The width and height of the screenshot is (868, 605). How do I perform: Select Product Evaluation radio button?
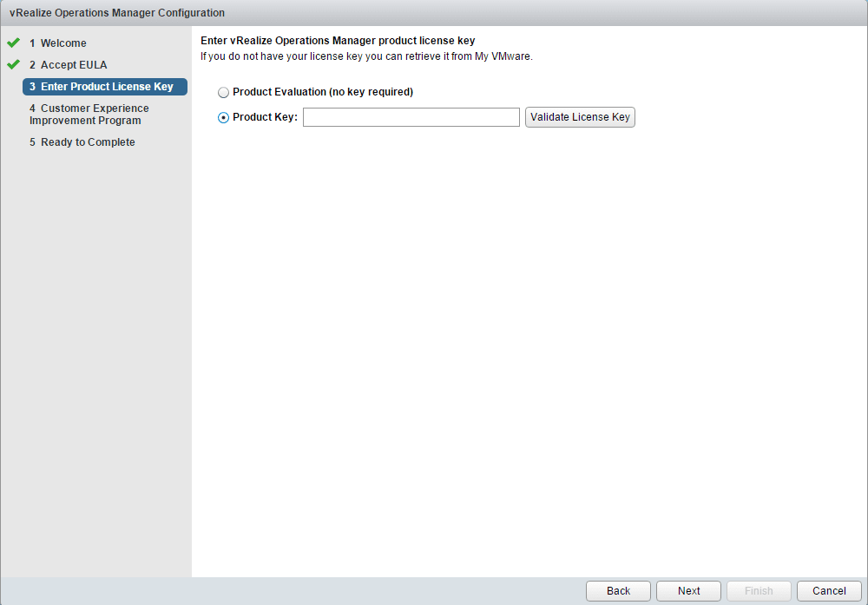coord(223,92)
